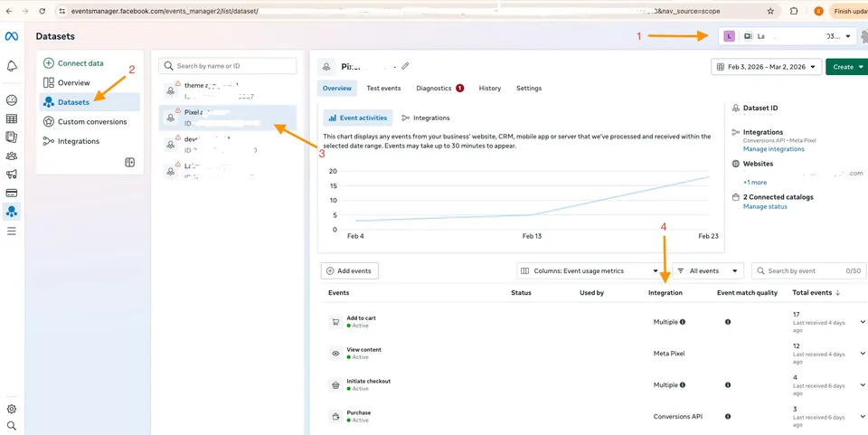Open the All tools hamburger menu

[x=12, y=231]
